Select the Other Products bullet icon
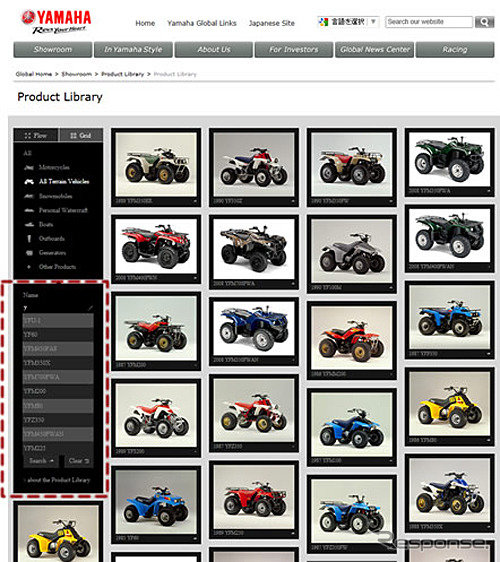 (29, 267)
